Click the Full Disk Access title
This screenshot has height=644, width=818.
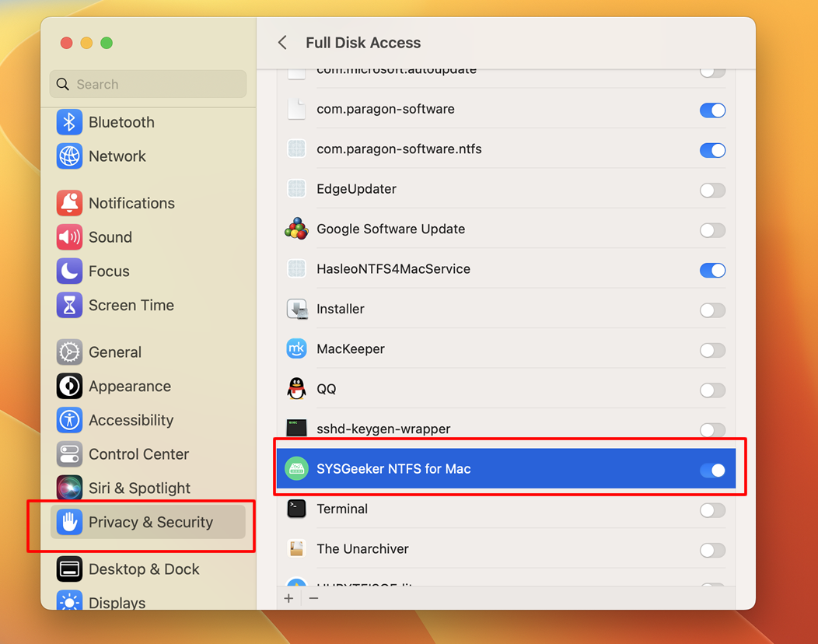click(363, 42)
